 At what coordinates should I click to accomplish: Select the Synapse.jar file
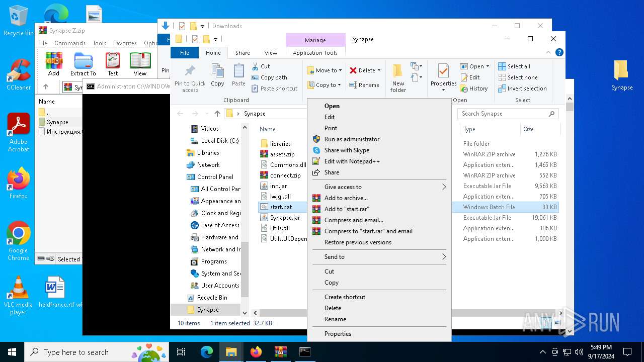point(280,218)
